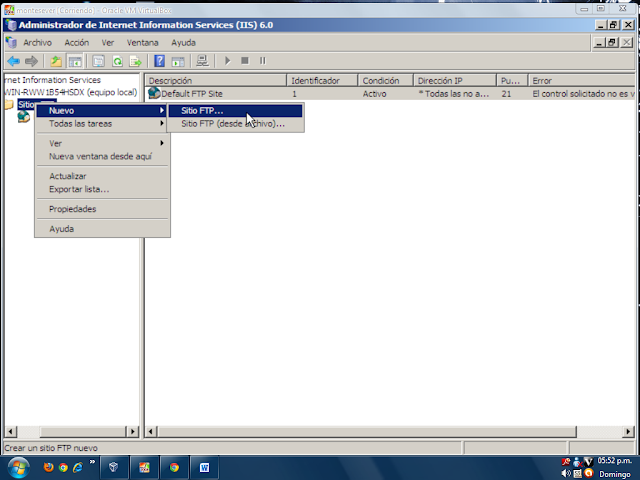Viewport: 640px width, 480px height.
Task: Launch Firefox from quick launch
Action: tap(49, 467)
